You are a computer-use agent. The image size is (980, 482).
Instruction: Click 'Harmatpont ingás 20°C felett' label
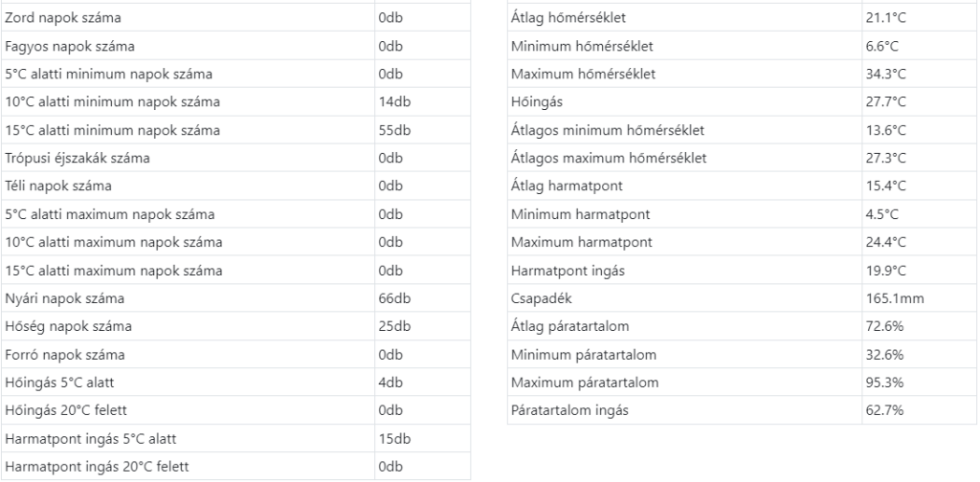point(89,468)
